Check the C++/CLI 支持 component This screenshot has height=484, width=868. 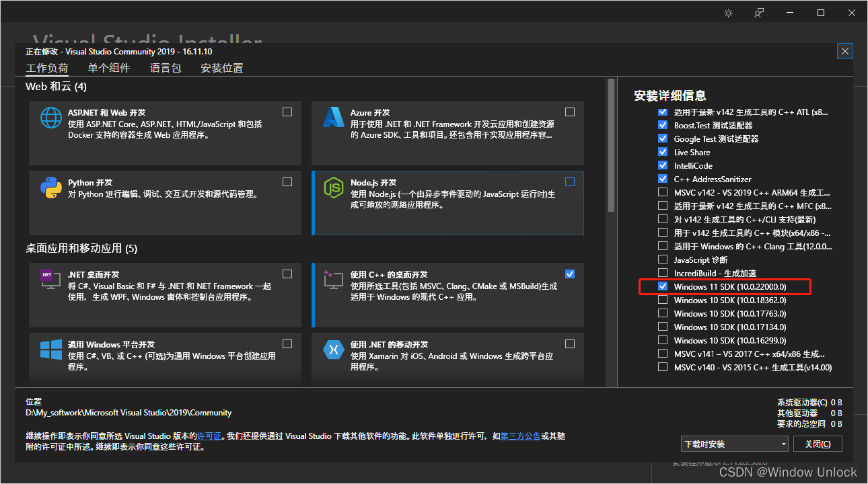(663, 219)
